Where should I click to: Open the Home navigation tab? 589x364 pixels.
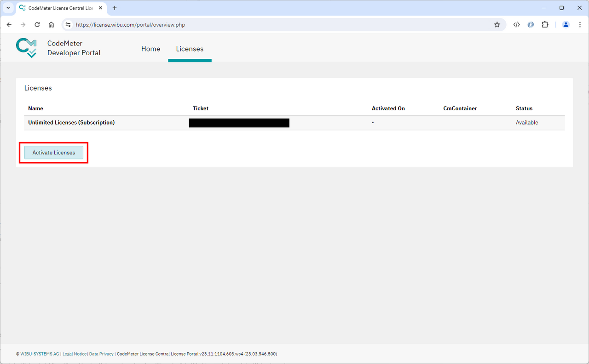150,49
